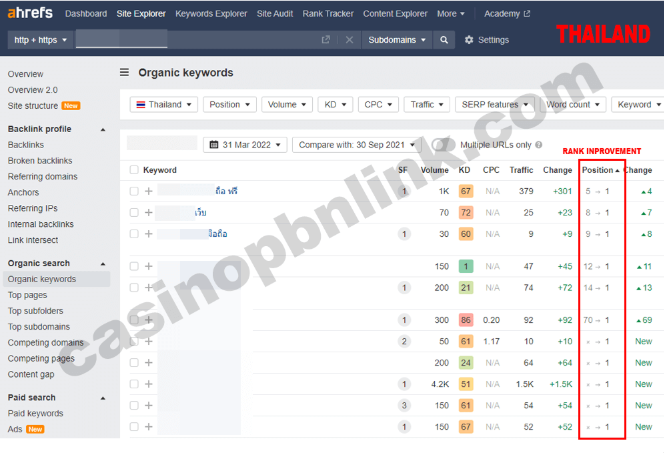The image size is (664, 453).
Task: Click SF badge 3 in the traffic 54 row
Action: pos(404,405)
